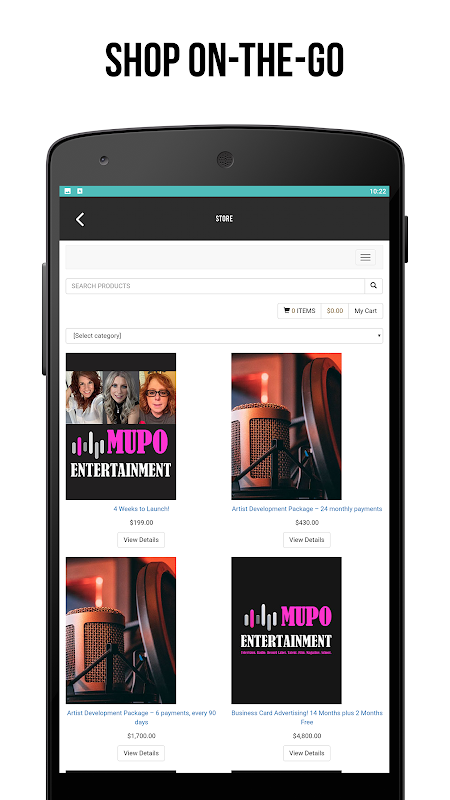View Details for 4 Weeks to Launch
The height and width of the screenshot is (800, 450).
tap(141, 540)
